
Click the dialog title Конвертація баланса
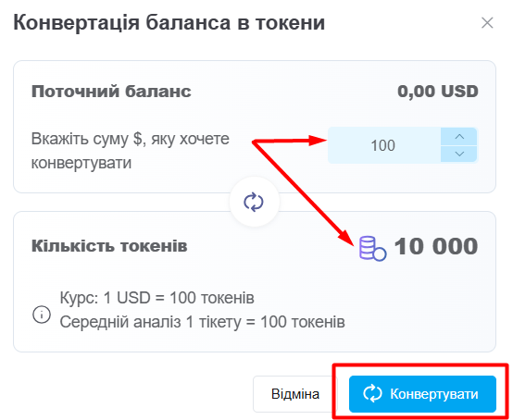click(x=169, y=22)
